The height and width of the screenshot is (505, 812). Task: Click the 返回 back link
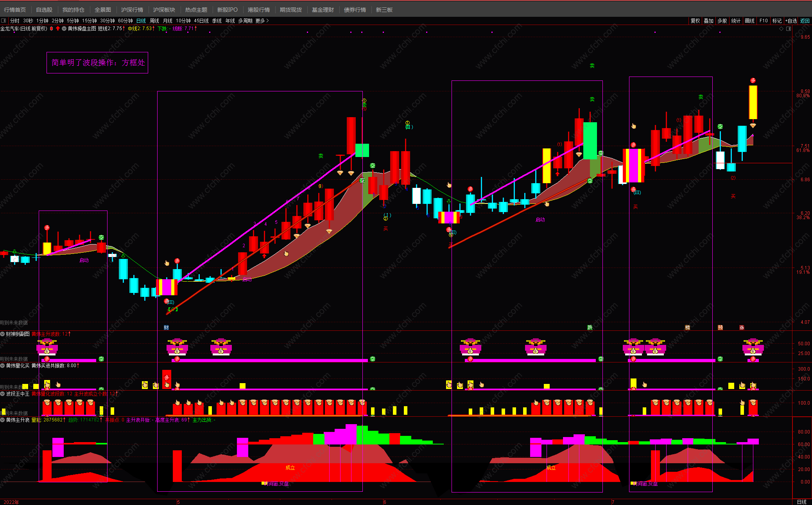click(805, 21)
